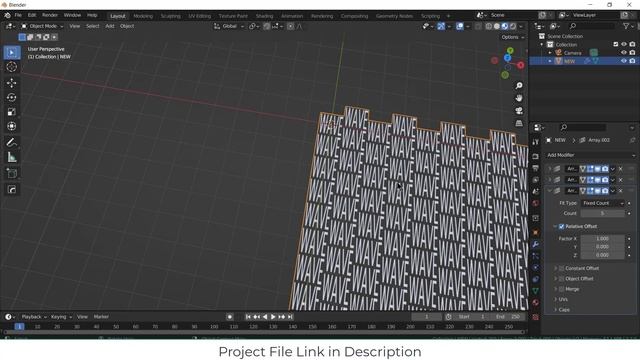
Task: Activate the Transform tool
Action: click(x=11, y=126)
